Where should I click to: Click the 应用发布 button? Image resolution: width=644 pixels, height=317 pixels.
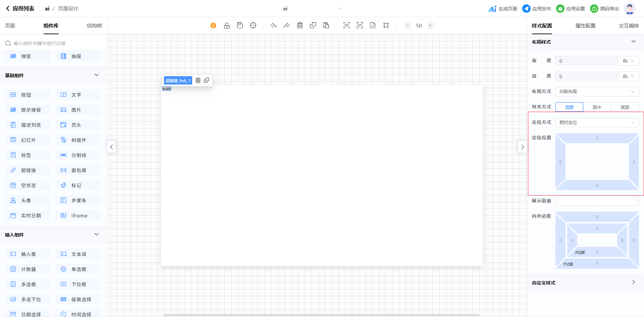(537, 9)
